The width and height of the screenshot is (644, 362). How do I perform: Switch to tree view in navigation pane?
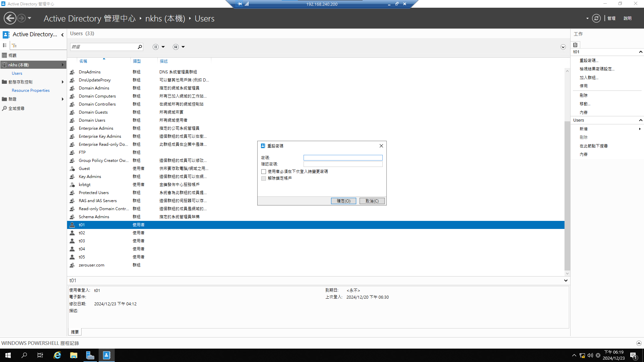(x=14, y=45)
